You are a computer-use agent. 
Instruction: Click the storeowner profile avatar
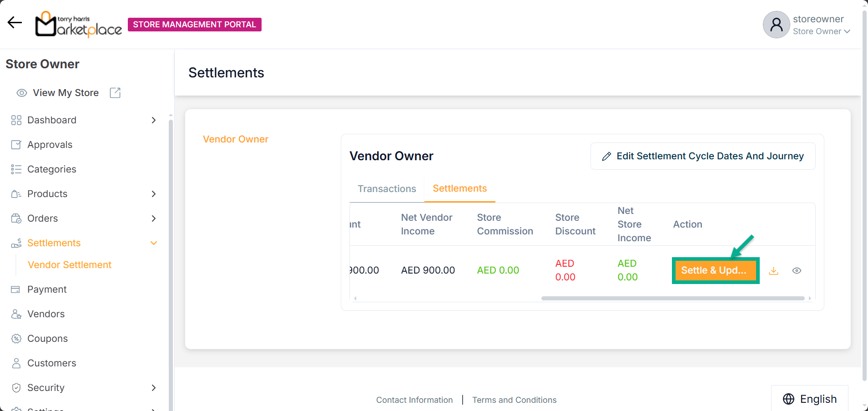click(x=776, y=25)
